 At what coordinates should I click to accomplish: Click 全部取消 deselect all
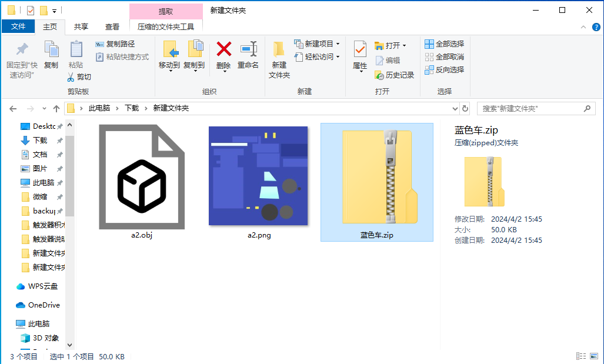tap(445, 56)
